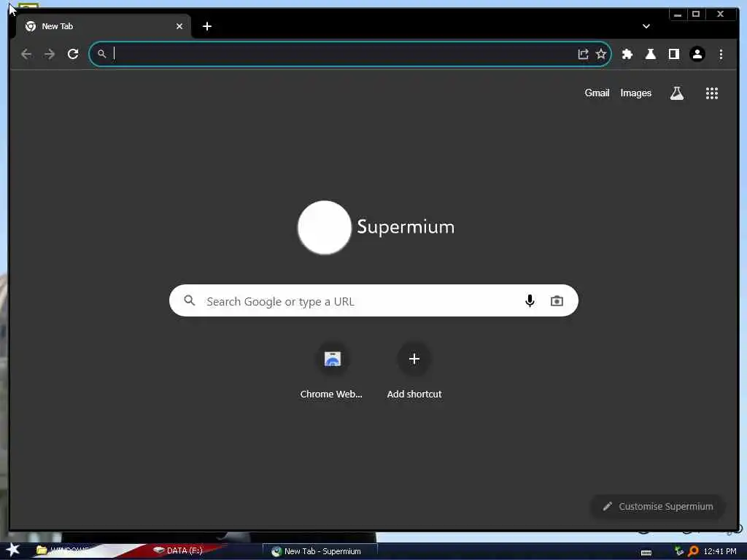Open a new tab with plus
Screen dimensions: 747x560
coord(206,26)
